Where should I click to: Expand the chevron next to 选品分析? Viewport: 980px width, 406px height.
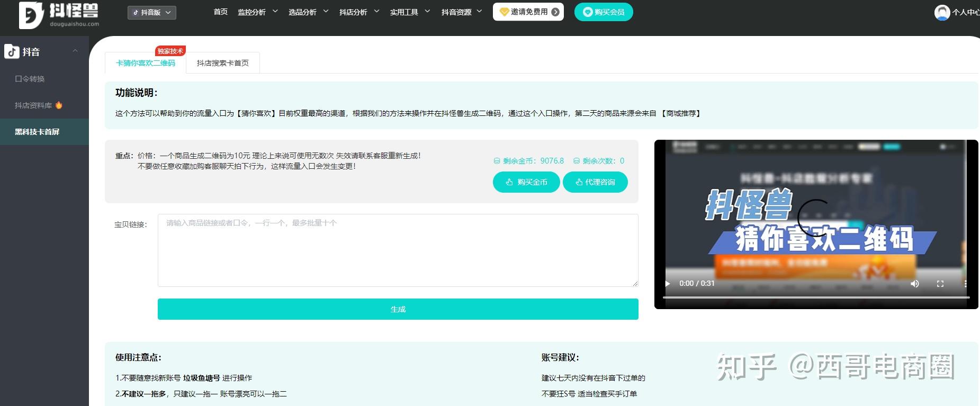pyautogui.click(x=326, y=11)
